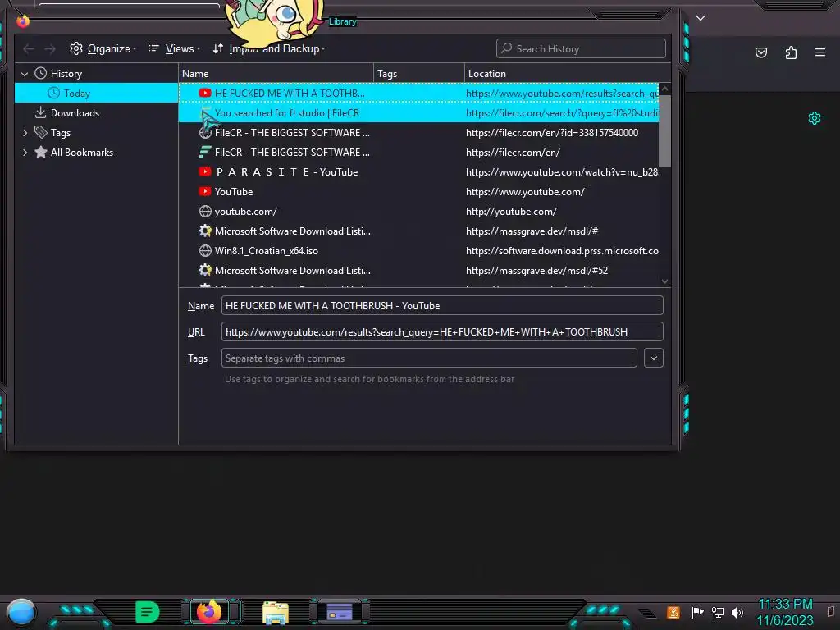Viewport: 840px width, 630px height.
Task: Click into the URL field
Action: click(x=442, y=331)
